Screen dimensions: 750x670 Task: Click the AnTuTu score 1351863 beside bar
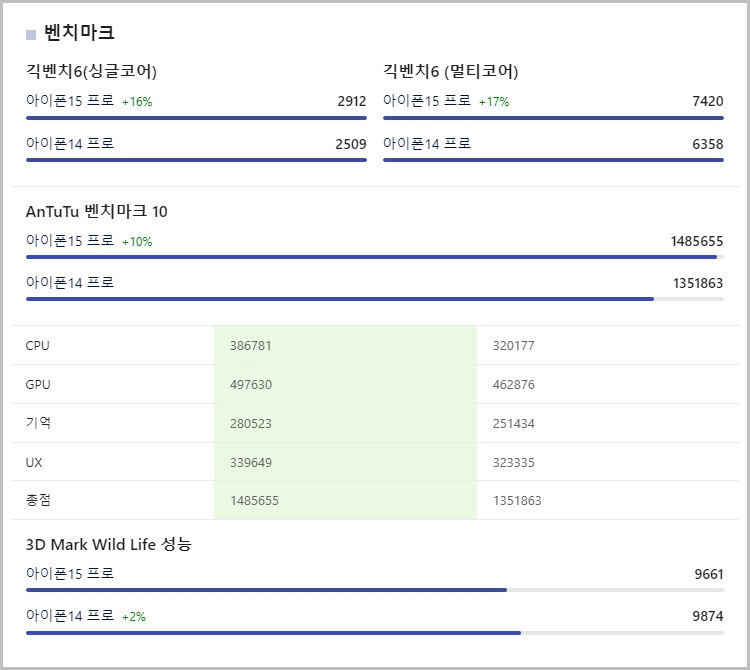coord(698,283)
